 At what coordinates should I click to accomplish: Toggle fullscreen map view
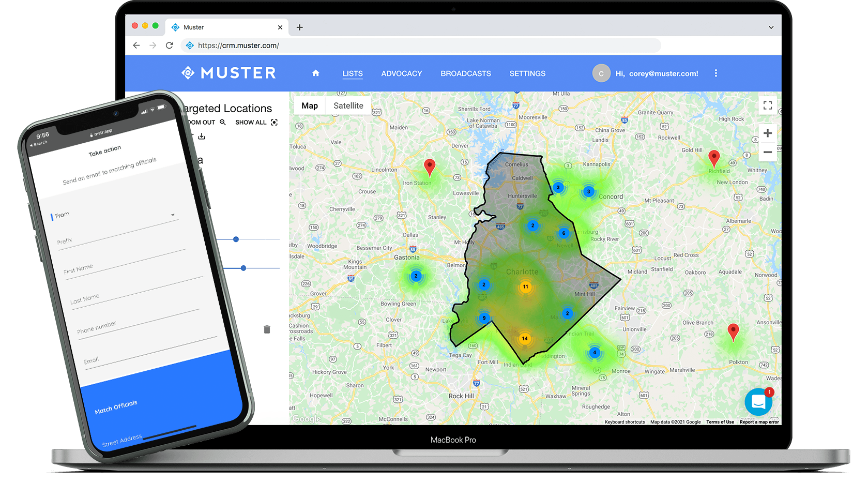click(x=768, y=105)
